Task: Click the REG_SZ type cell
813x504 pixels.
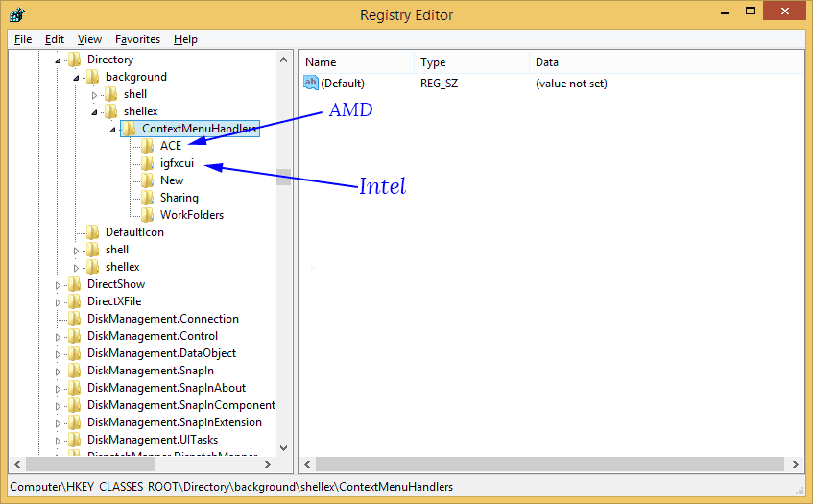Action: [x=440, y=83]
